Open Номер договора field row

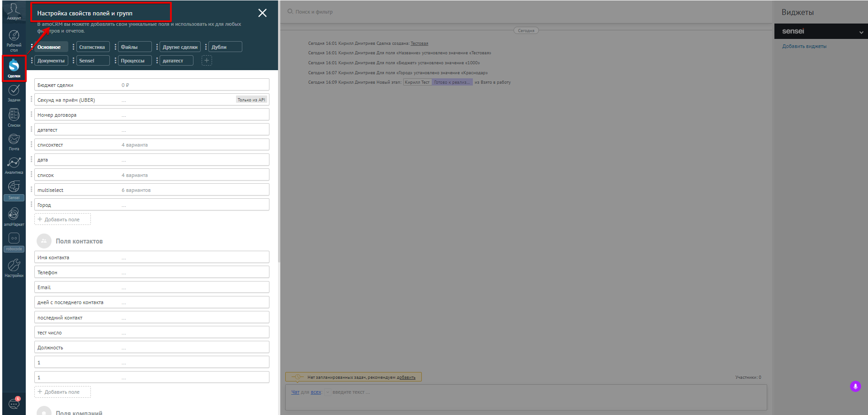point(151,114)
